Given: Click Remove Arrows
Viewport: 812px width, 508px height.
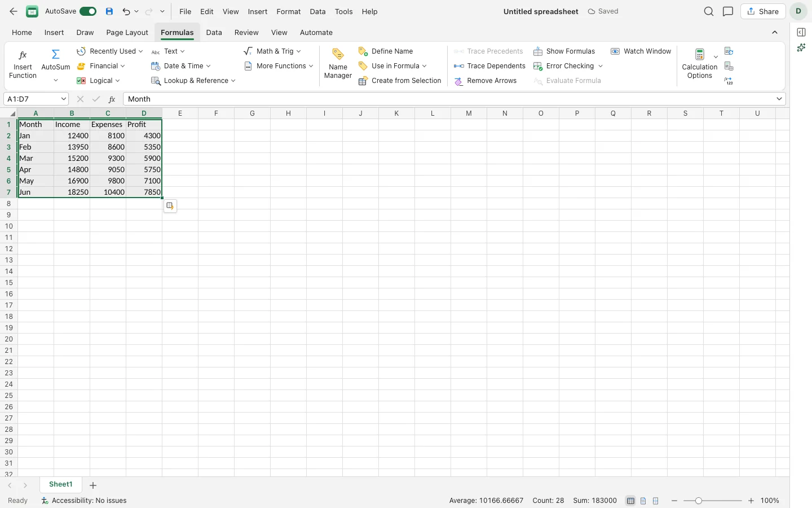Looking at the screenshot, I should (485, 81).
